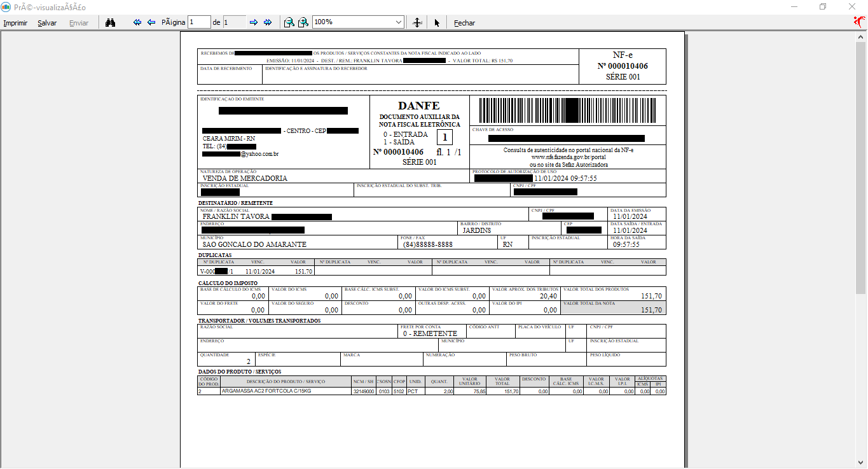Viewport: 868px width, 469px height.
Task: Click the app icon in title bar
Action: tap(7, 6)
